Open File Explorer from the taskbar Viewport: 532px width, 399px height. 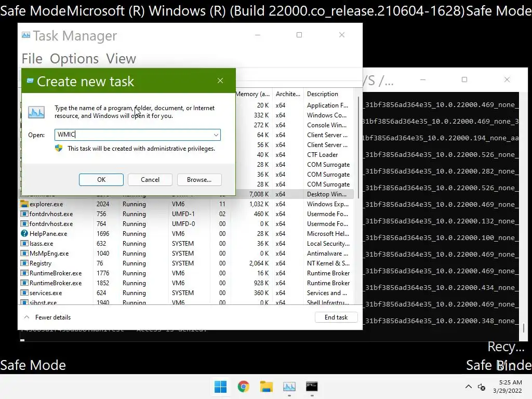[267, 387]
